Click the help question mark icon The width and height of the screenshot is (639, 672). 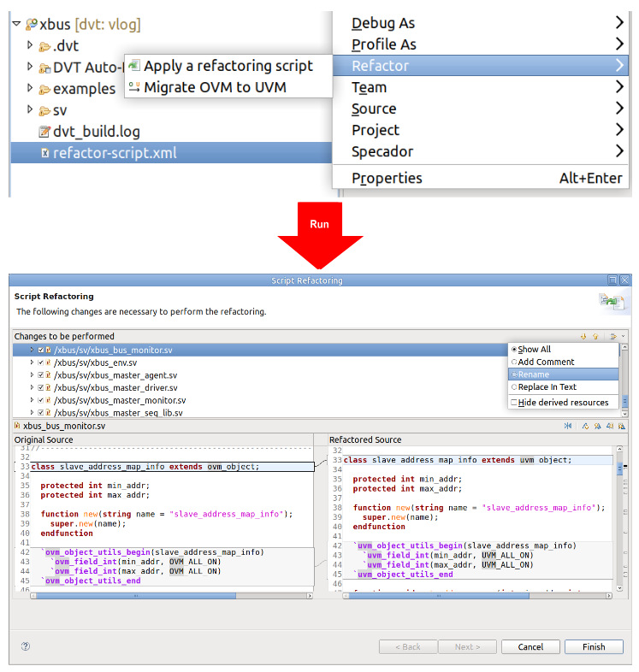[26, 646]
